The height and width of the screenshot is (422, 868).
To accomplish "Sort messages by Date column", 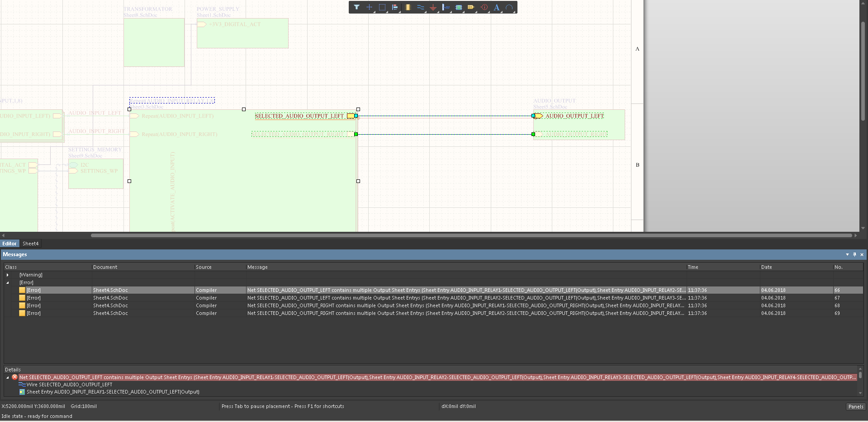I will 796,267.
